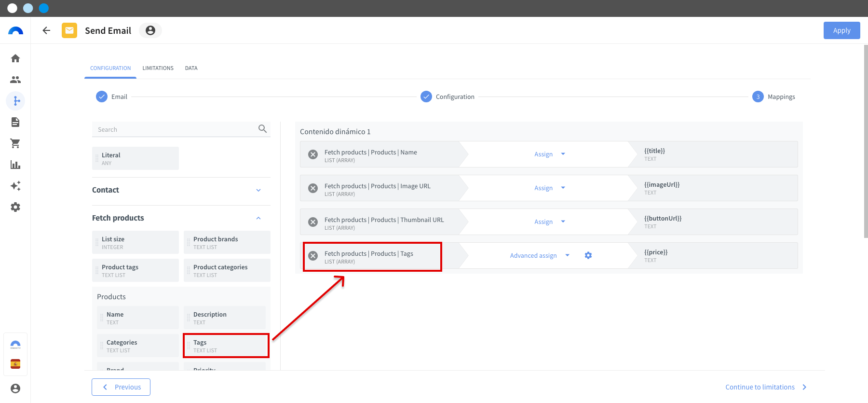
Task: Open the bar chart analytics icon
Action: tap(15, 165)
